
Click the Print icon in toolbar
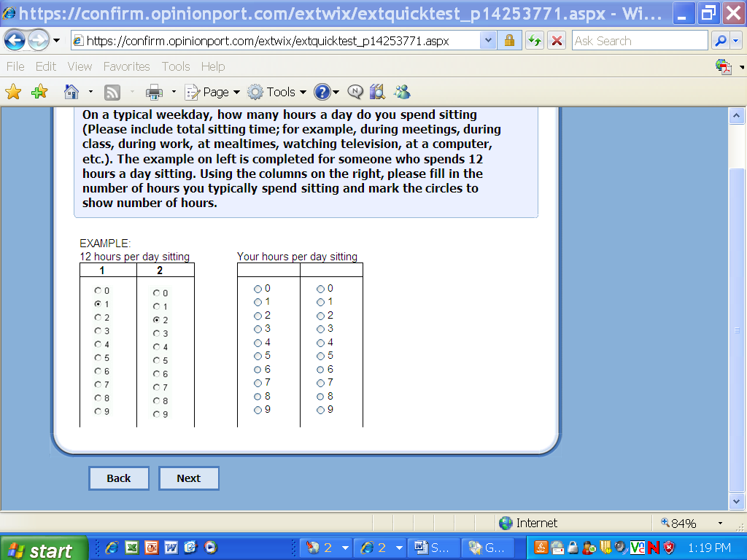click(x=154, y=92)
